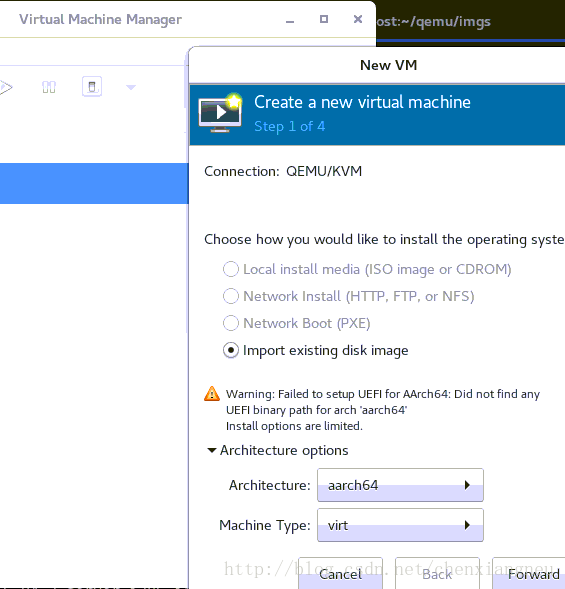Choose Network Boot (PXE) radio button
Viewport: 565px width, 589px height.
click(231, 323)
